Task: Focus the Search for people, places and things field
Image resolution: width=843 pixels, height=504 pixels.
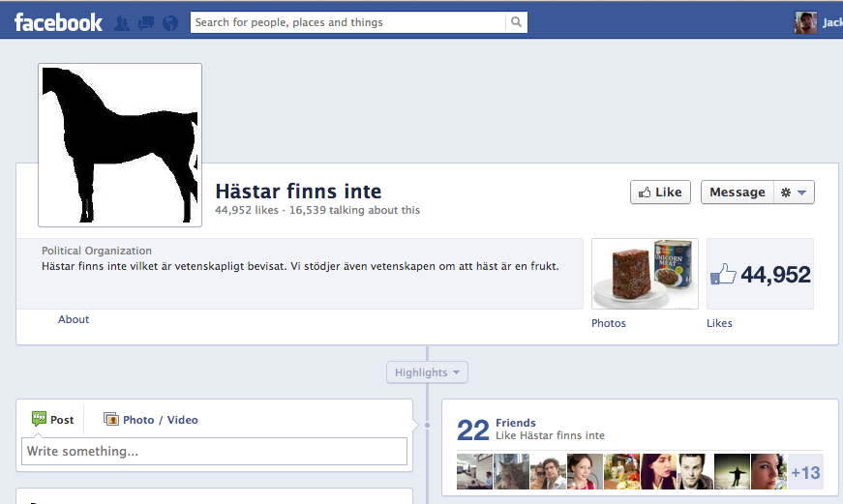Action: [x=348, y=22]
